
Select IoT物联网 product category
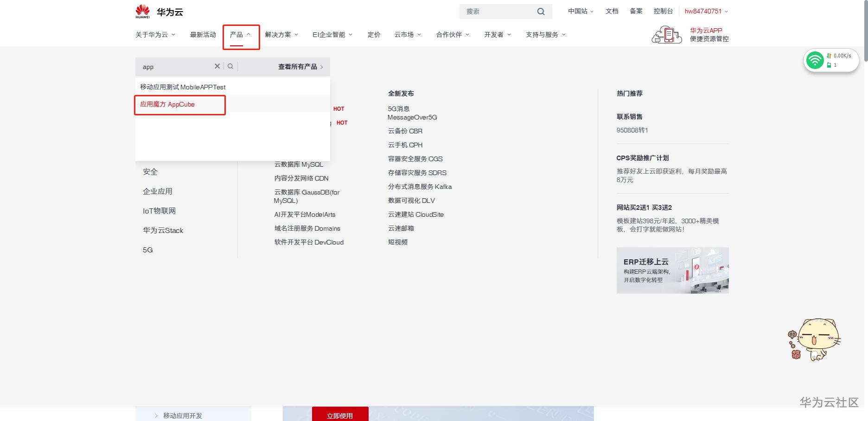point(159,211)
